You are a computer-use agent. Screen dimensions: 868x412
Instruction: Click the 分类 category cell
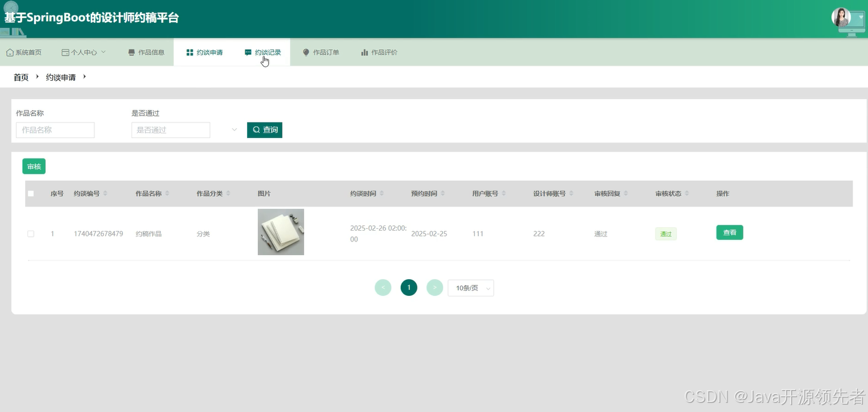pyautogui.click(x=204, y=233)
